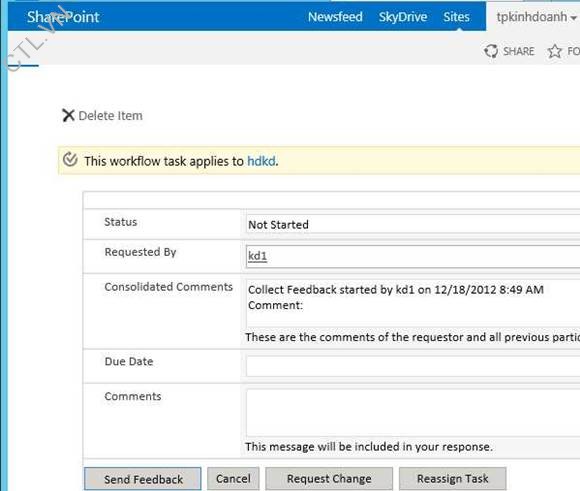Click the Follow star icon
This screenshot has width=580, height=491.
coord(554,51)
